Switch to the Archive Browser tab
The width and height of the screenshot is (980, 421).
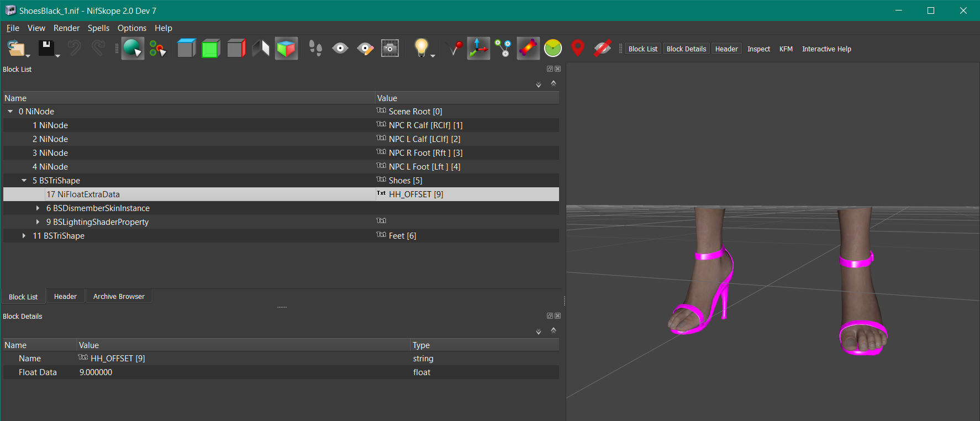(119, 297)
